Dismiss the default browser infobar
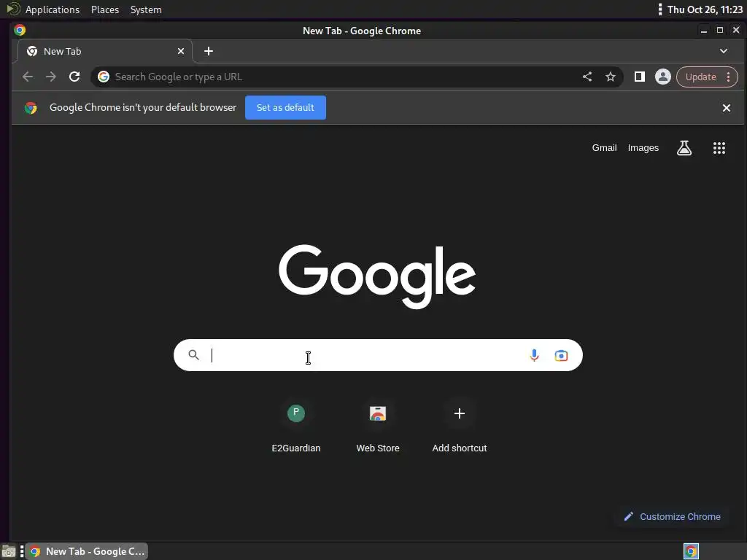This screenshot has height=560, width=747. tap(726, 108)
